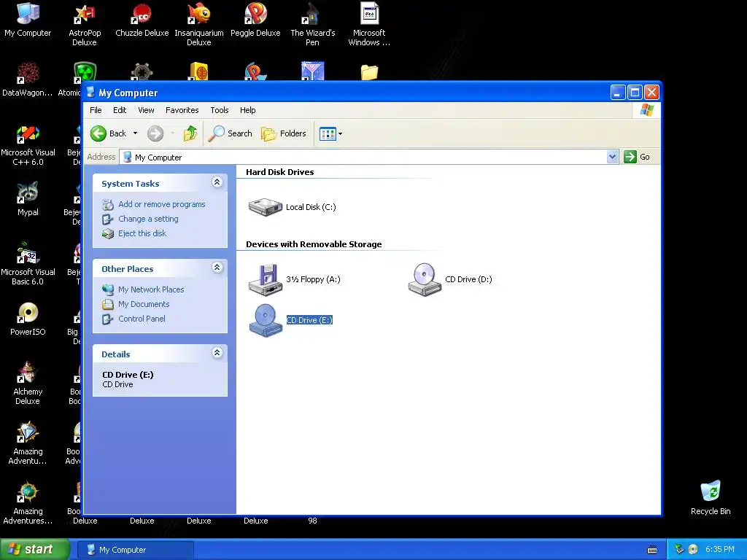
Task: Go up one folder level icon
Action: [190, 133]
